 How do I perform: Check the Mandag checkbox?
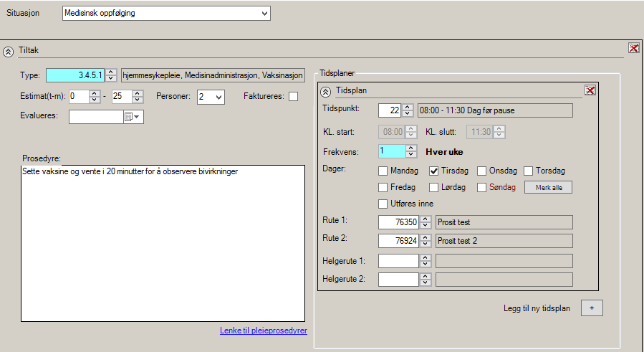(x=383, y=171)
